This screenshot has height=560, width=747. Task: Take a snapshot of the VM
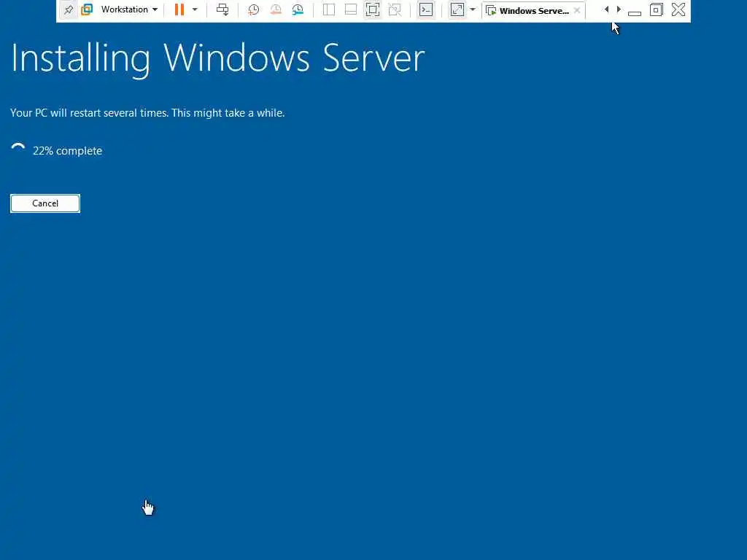[253, 9]
